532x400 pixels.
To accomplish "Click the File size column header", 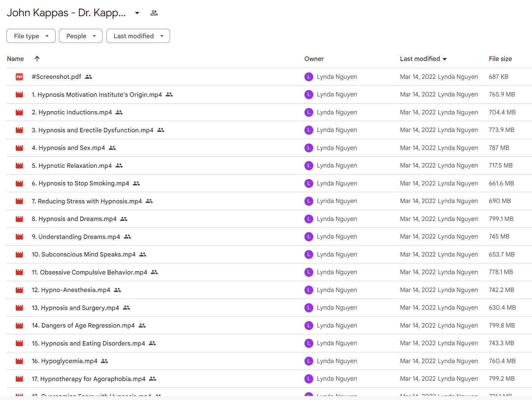I will [x=500, y=59].
